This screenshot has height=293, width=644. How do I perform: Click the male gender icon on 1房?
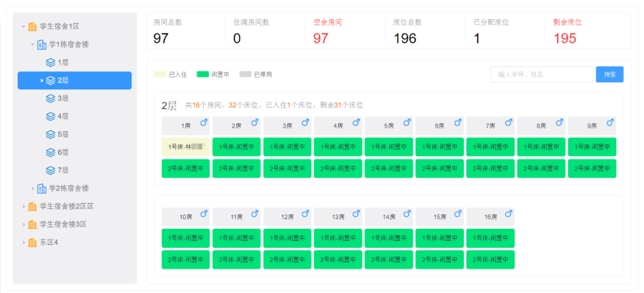(204, 123)
